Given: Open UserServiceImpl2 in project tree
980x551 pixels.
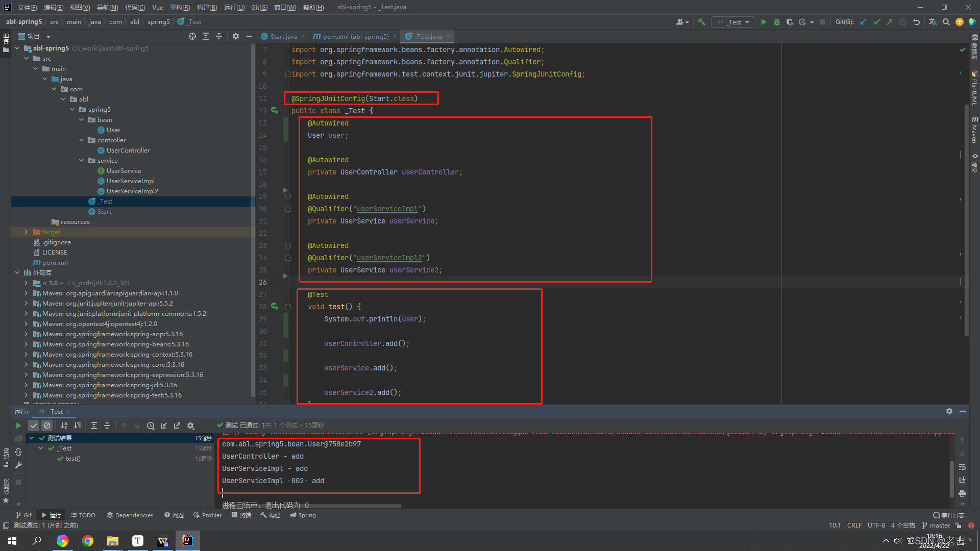Looking at the screenshot, I should (x=132, y=191).
